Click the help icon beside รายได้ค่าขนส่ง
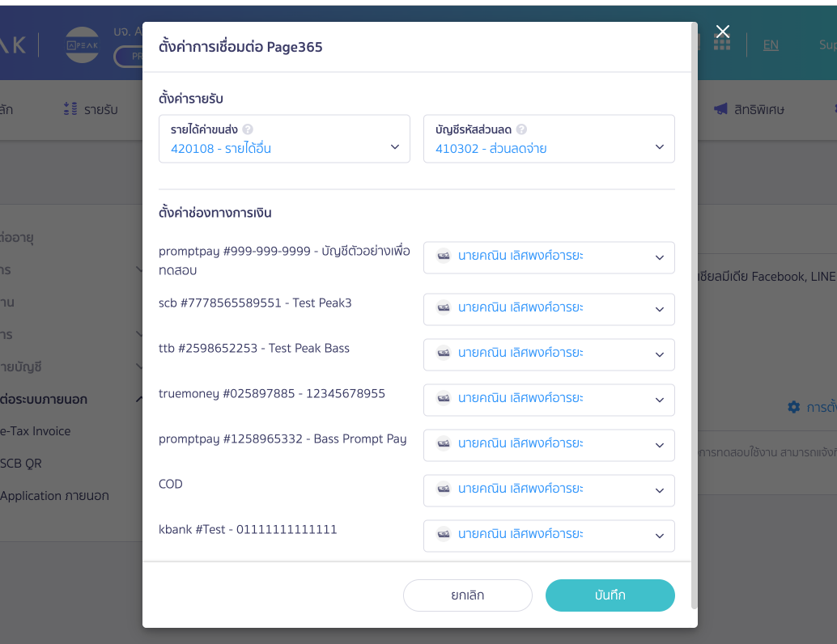 point(248,129)
